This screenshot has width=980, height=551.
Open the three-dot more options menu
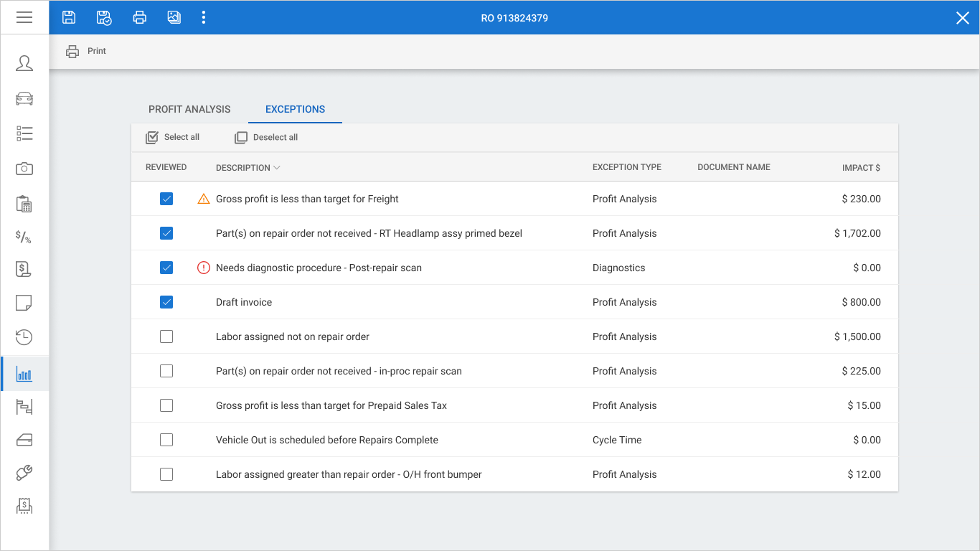click(204, 17)
